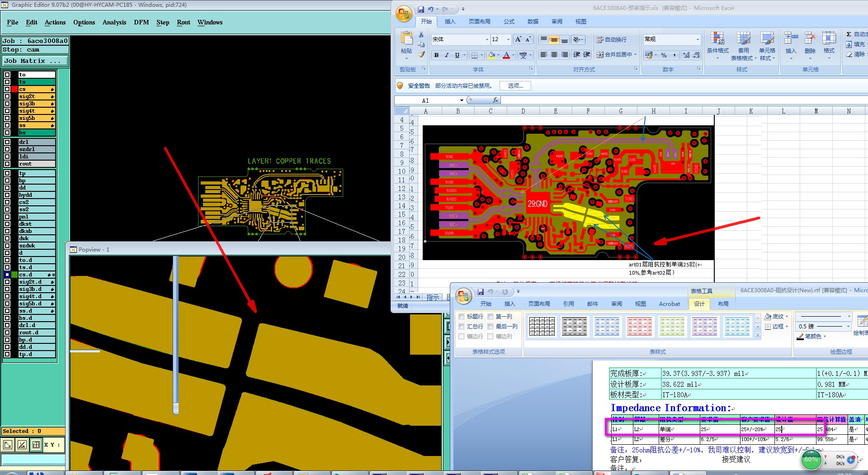Image resolution: width=868 pixels, height=475 pixels.
Task: Switch to the 布局 tab in Word
Action: (723, 304)
